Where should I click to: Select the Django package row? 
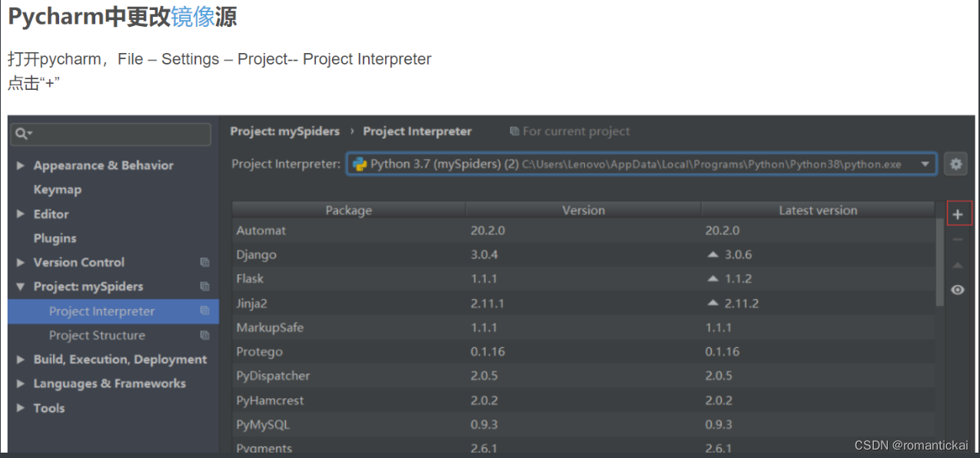coord(583,254)
